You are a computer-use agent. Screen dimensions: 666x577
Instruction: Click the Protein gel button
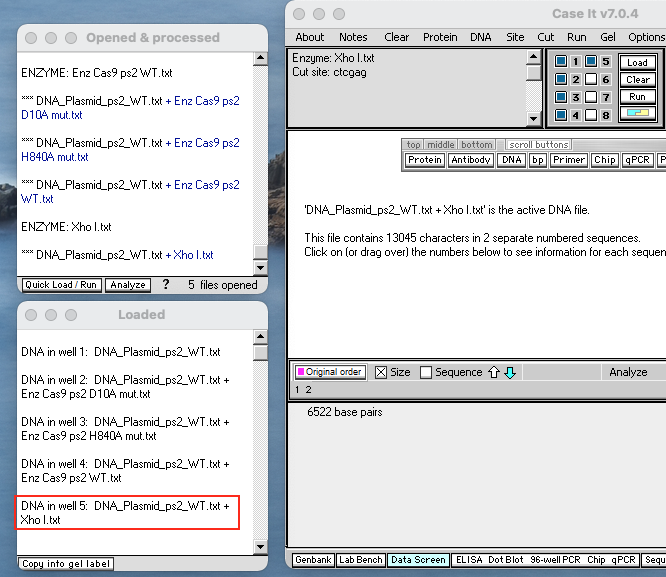click(424, 160)
